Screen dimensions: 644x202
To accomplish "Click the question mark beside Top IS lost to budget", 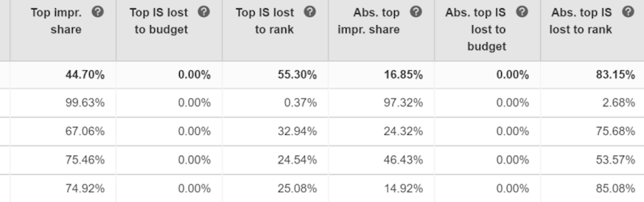I will click(204, 12).
